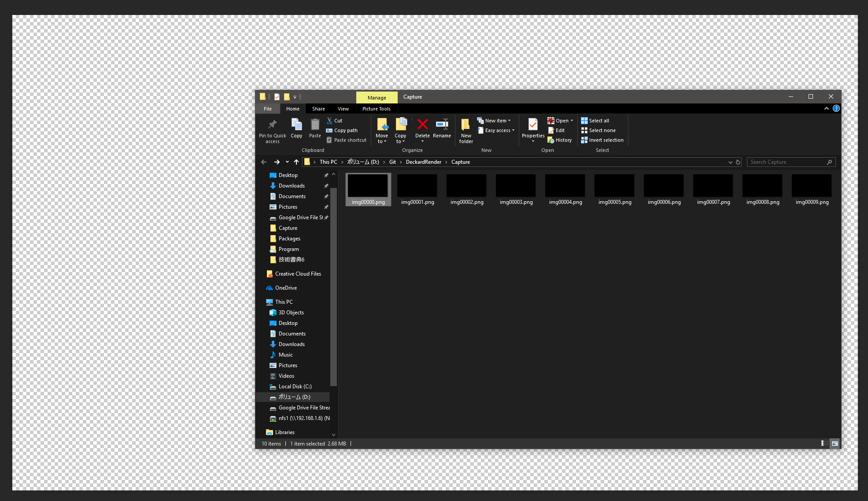Viewport: 868px width, 501px height.
Task: Refresh the folder via address bar icon
Action: 738,162
